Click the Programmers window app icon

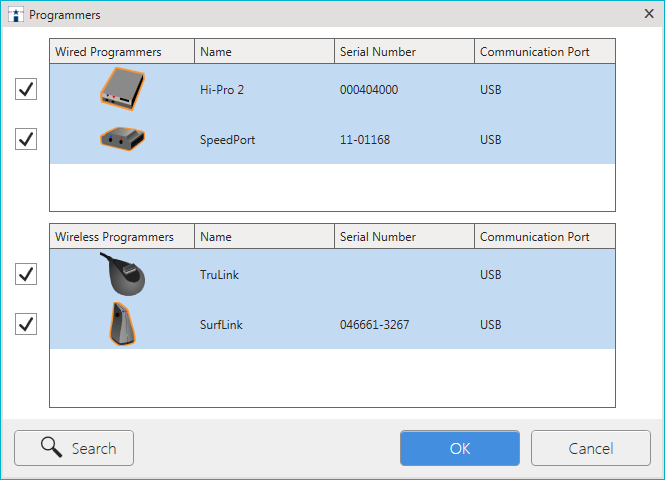point(16,15)
